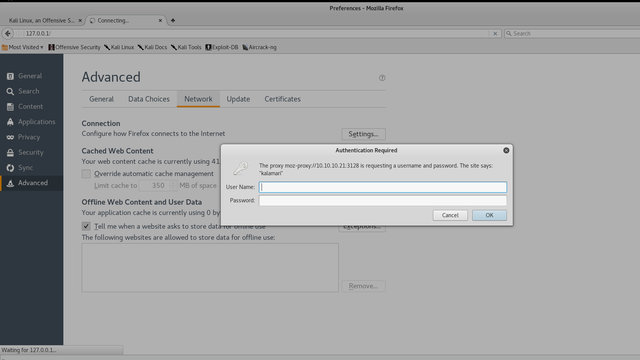Viewport: 640px width, 360px height.
Task: Select Search in preferences sidebar
Action: (x=31, y=91)
